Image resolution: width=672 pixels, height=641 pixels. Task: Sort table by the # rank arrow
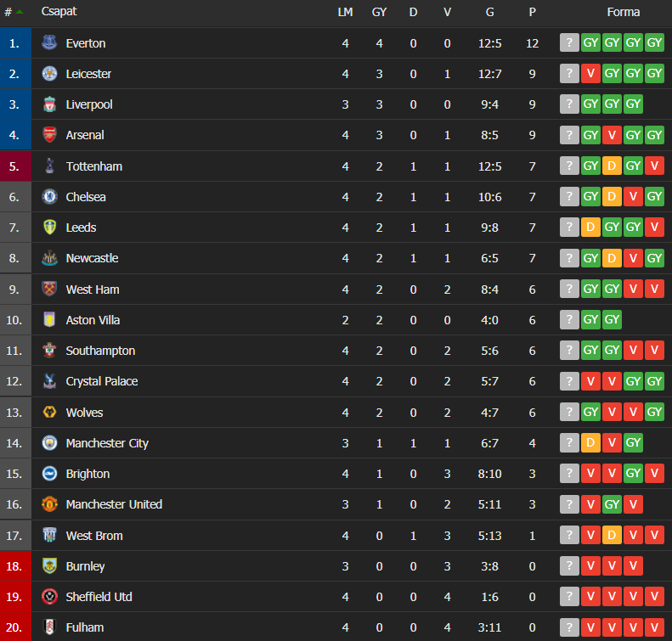tap(20, 12)
